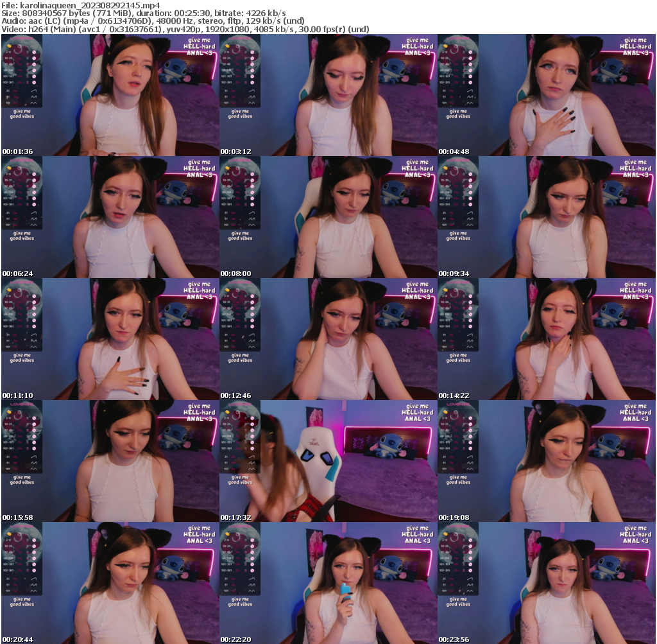Pick the frame labeled 00:14:22
The width and height of the screenshot is (657, 644).
tap(547, 339)
